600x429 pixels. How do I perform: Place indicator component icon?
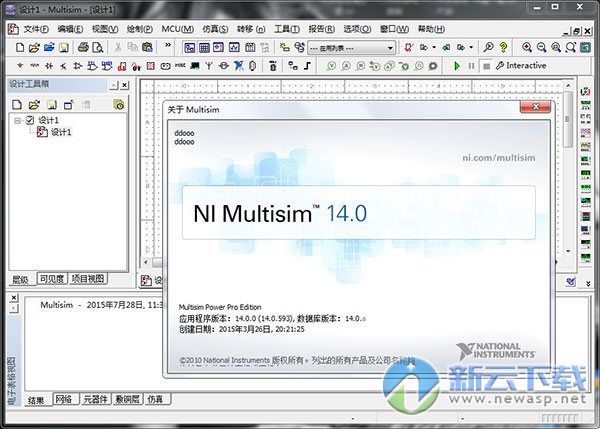point(151,66)
